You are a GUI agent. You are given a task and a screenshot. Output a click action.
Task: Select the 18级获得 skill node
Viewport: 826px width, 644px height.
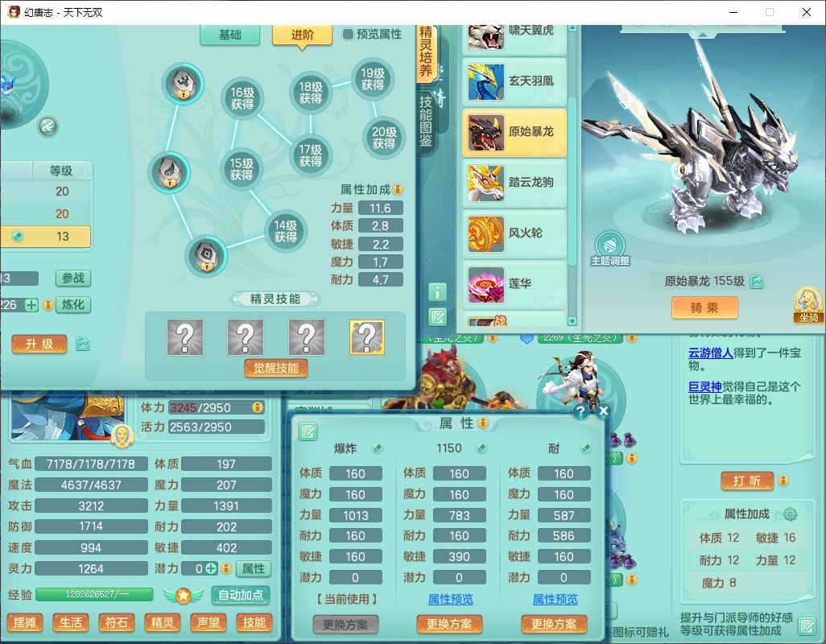[x=311, y=92]
